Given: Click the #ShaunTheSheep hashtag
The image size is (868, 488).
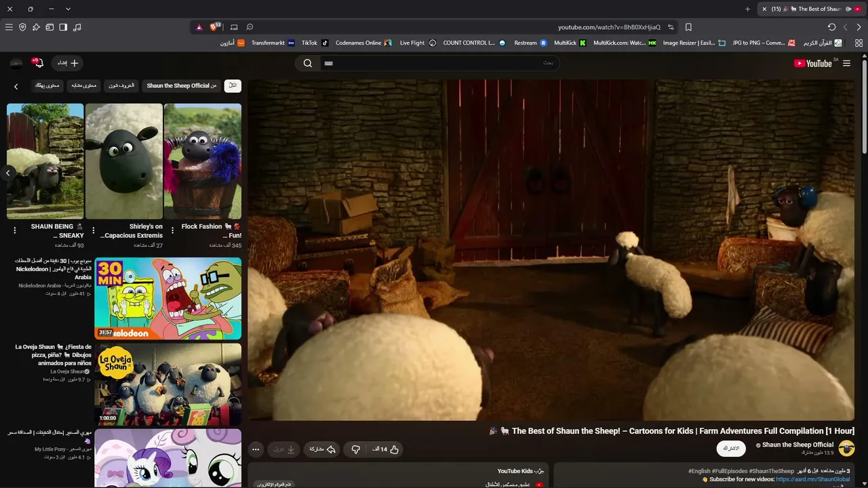Looking at the screenshot, I should pos(772,471).
